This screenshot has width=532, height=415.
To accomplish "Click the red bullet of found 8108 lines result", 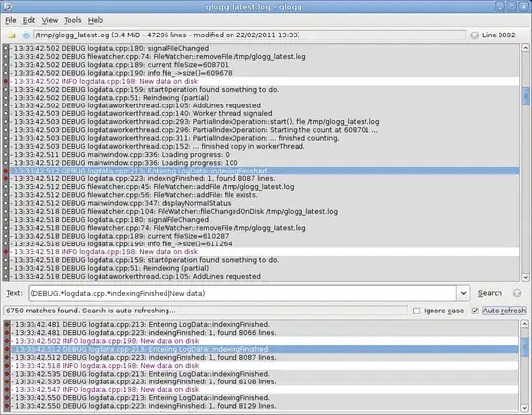I will click(7, 381).
